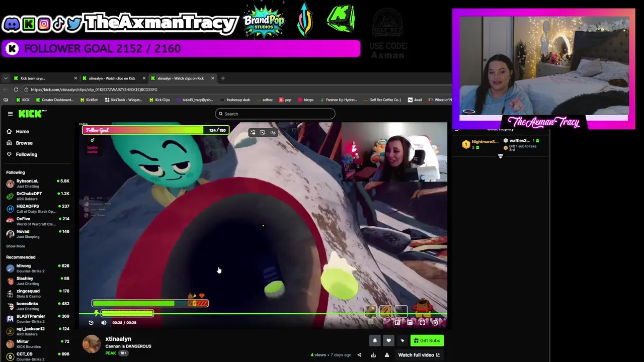The image size is (644, 362).
Task: Share the clip
Action: (x=359, y=355)
